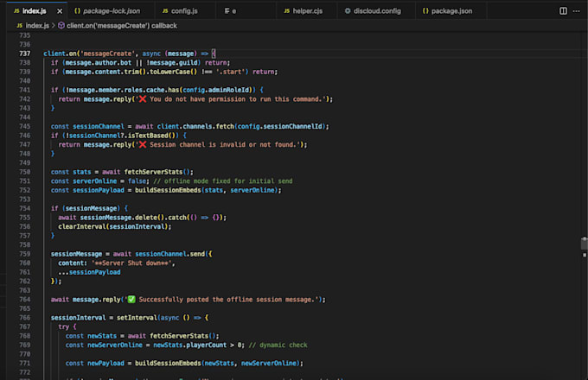Viewport: 588px width, 380px height.
Task: Expand the index.js breadcrumb
Action: pyautogui.click(x=35, y=25)
